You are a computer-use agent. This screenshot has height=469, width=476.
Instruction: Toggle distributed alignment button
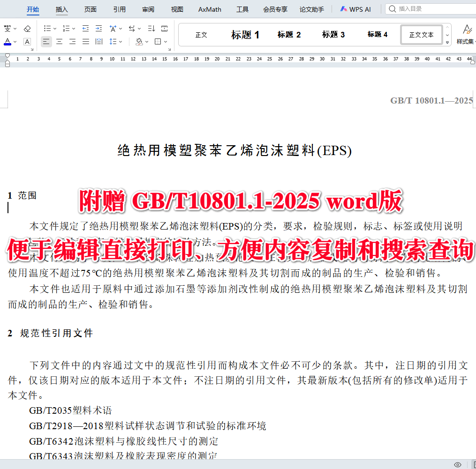click(x=99, y=42)
